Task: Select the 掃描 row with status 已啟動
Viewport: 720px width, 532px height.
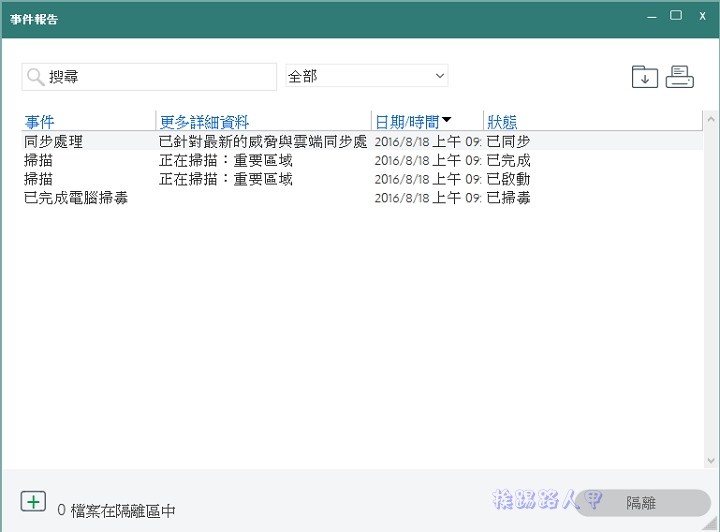Action: 362,179
